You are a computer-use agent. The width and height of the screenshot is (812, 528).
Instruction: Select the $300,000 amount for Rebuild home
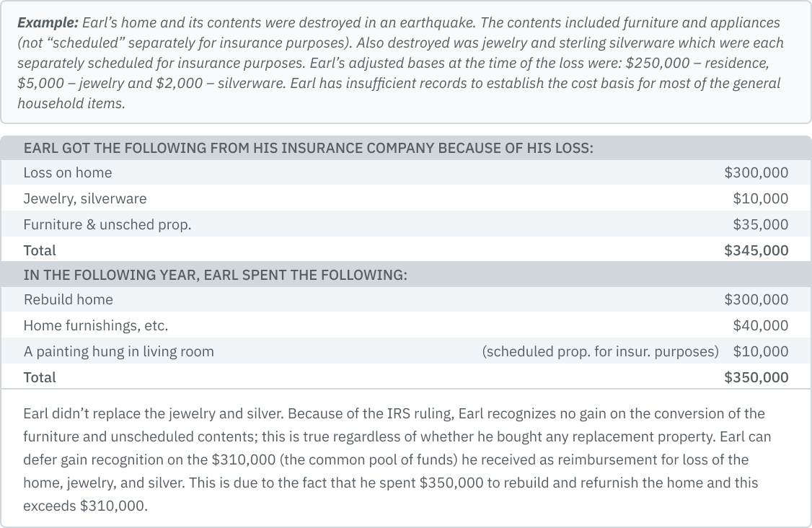pos(756,299)
